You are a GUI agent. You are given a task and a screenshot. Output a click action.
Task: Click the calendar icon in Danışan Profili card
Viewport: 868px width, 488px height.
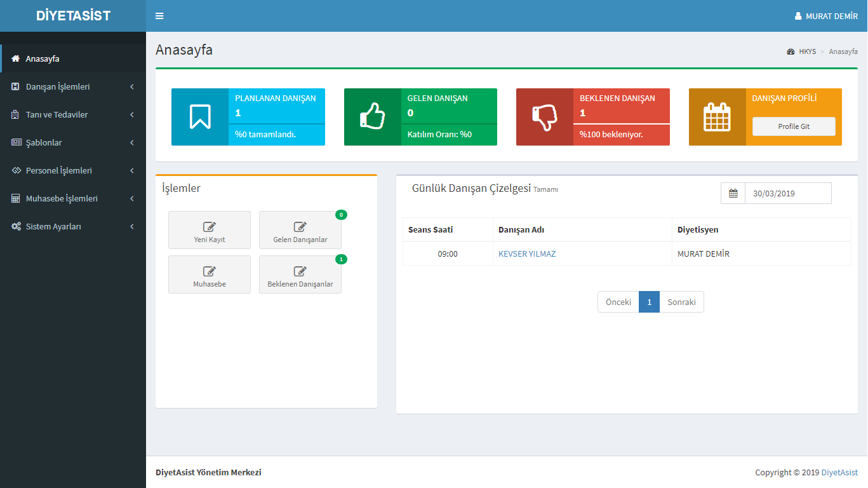point(718,117)
